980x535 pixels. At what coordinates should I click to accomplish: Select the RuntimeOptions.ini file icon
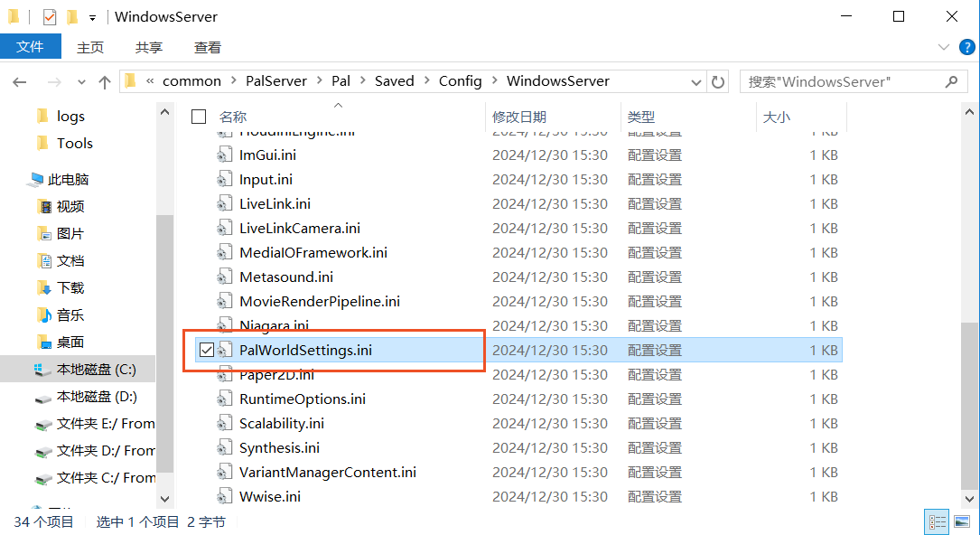(225, 399)
